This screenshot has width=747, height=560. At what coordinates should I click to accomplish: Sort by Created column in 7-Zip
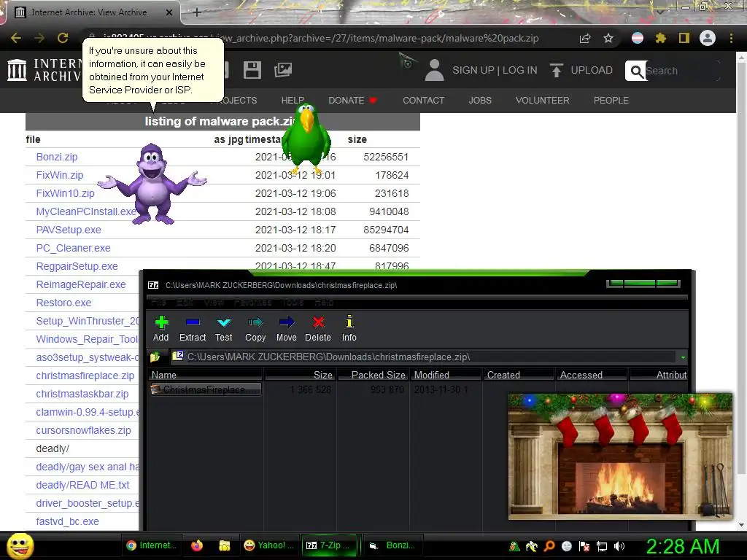point(519,375)
